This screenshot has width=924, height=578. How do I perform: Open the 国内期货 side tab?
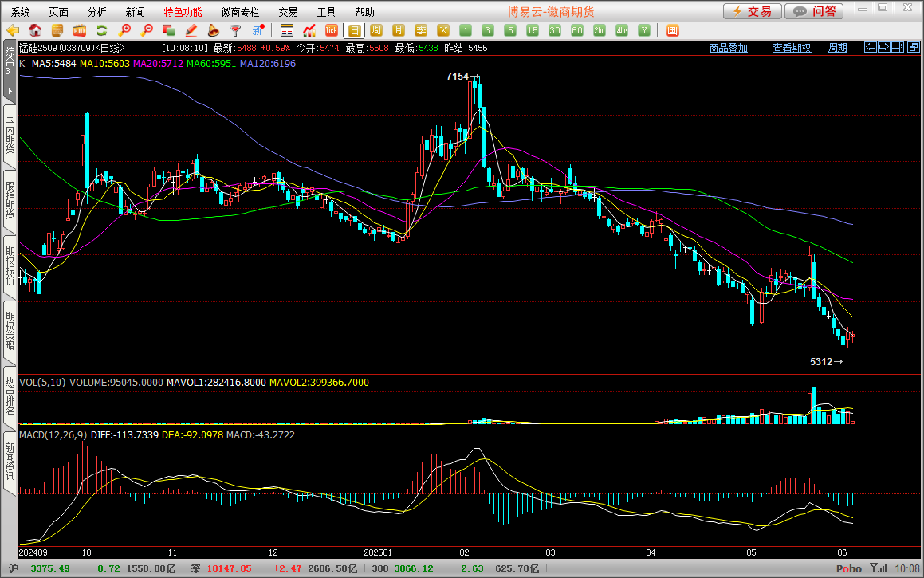click(x=10, y=135)
